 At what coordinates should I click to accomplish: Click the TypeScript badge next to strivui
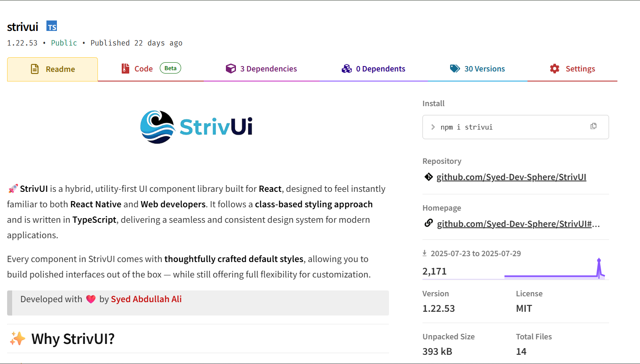pyautogui.click(x=51, y=26)
